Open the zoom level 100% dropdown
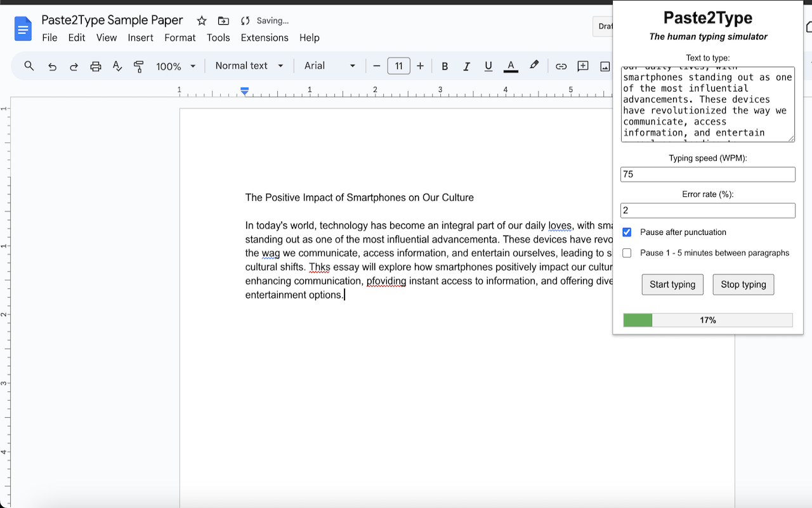This screenshot has width=812, height=508. (176, 66)
